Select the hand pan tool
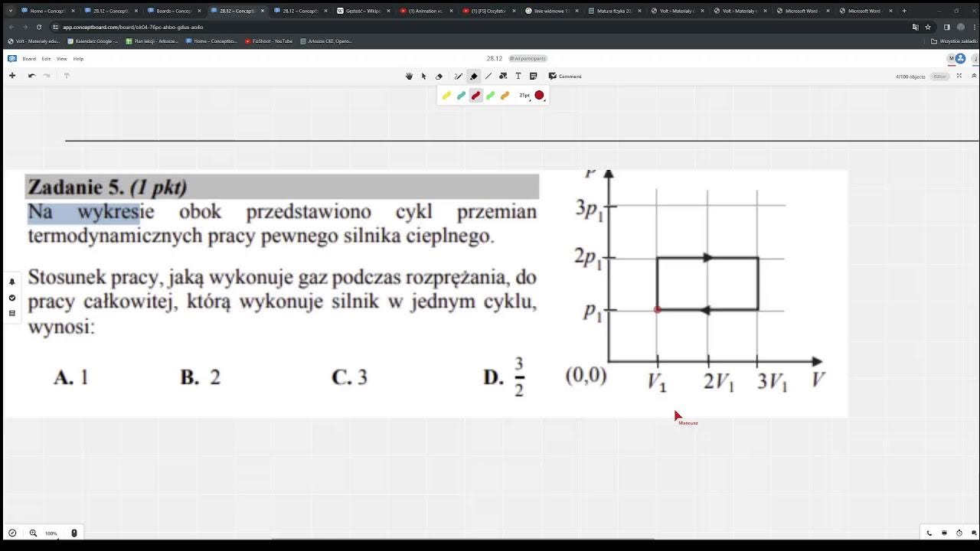Image resolution: width=980 pixels, height=551 pixels. coord(409,77)
